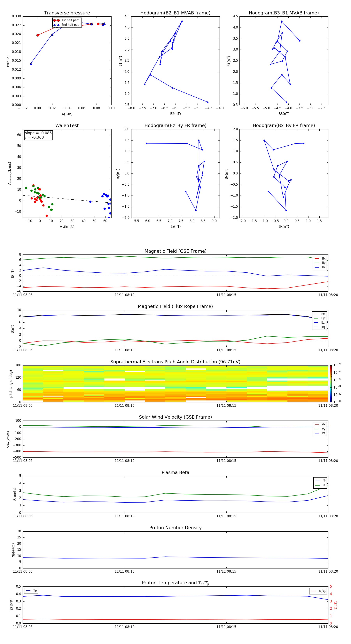351x644 pixels.
Task: Click the Bx' legend entry in flux rope panel
Action: 320,314
